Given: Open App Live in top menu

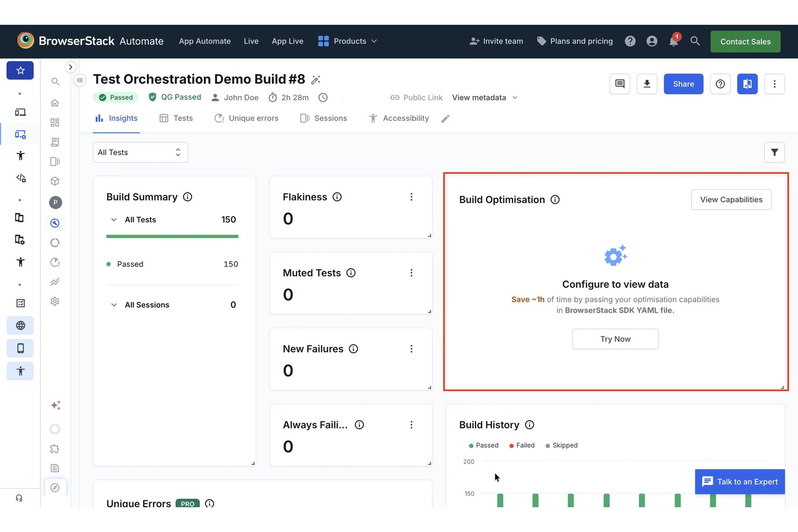Looking at the screenshot, I should pos(287,41).
